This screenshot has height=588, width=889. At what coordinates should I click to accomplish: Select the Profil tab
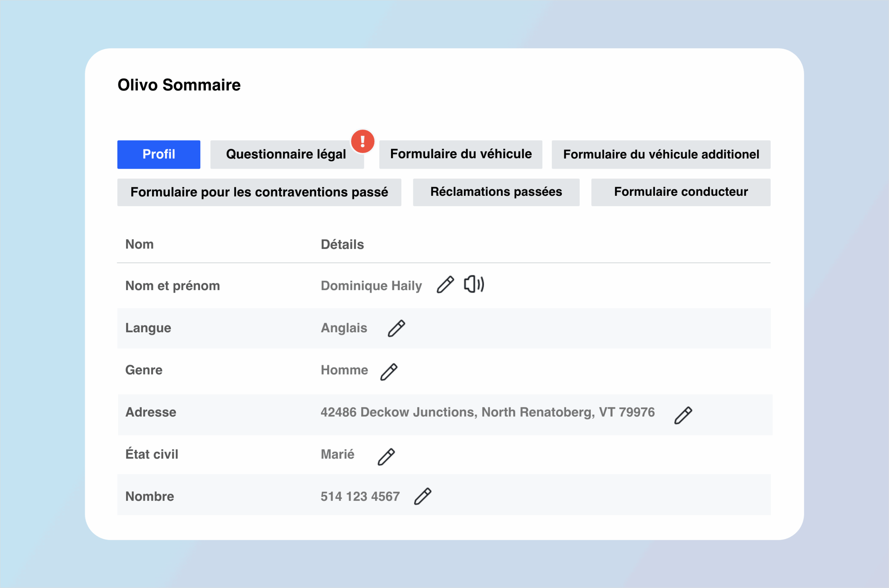pos(159,154)
